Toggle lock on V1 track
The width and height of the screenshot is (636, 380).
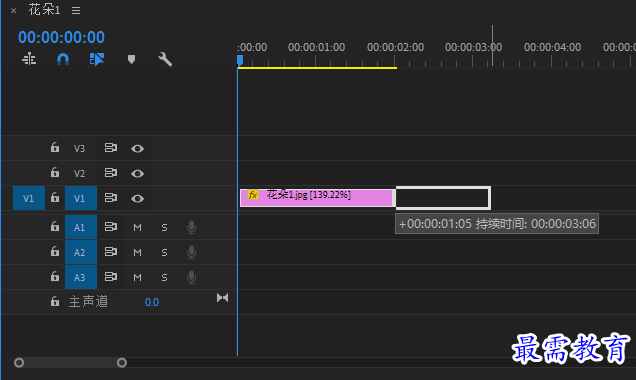(x=55, y=198)
